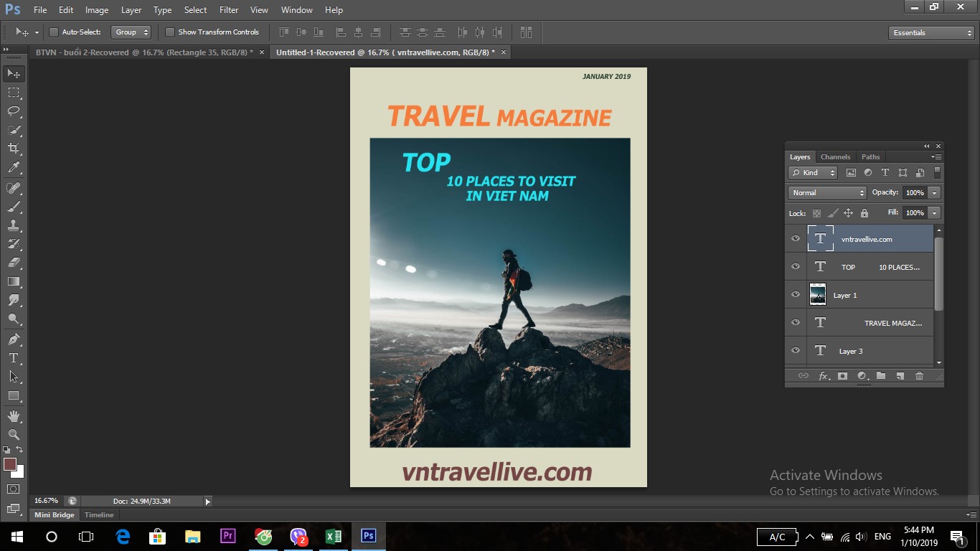Select the Lasso tool
The height and width of the screenshot is (551, 980).
14,111
